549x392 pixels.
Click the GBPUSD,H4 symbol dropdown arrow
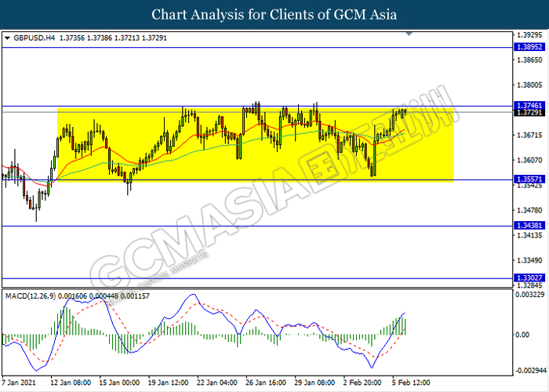(x=7, y=38)
